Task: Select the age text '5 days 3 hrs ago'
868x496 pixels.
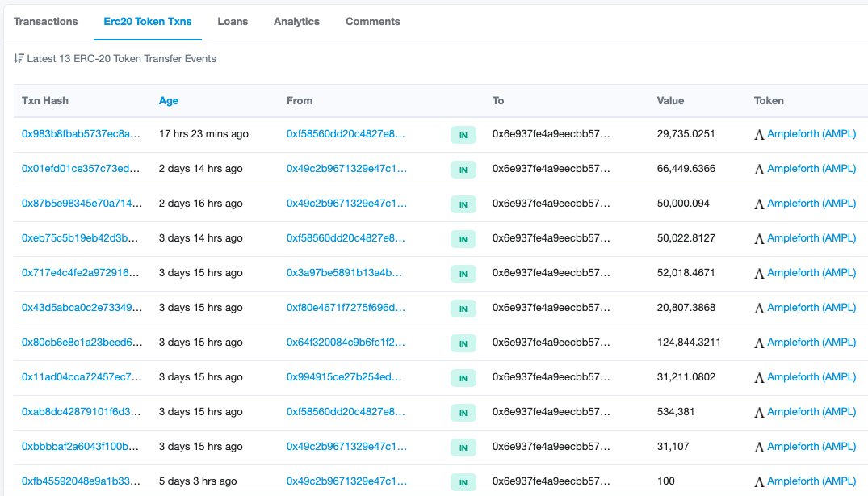Action: [x=198, y=481]
